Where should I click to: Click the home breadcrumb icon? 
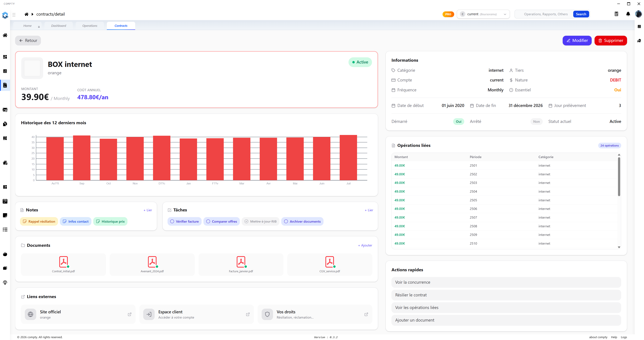pyautogui.click(x=26, y=14)
